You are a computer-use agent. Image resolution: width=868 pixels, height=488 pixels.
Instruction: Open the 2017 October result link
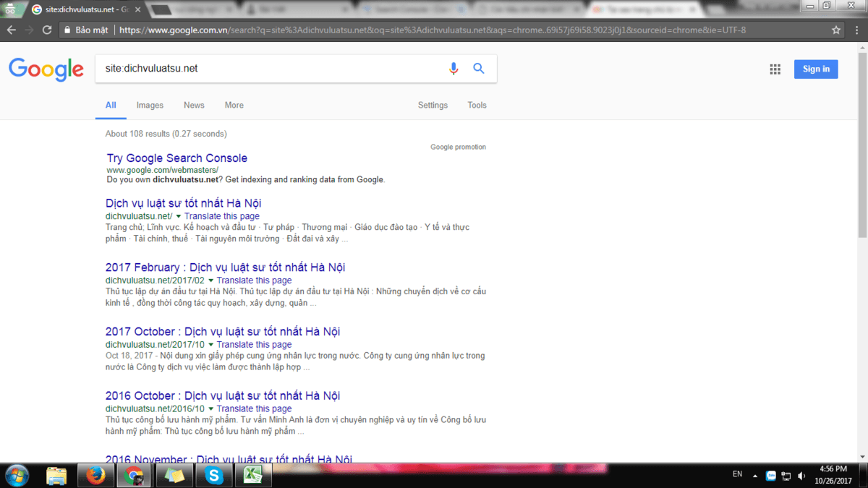[223, 332]
